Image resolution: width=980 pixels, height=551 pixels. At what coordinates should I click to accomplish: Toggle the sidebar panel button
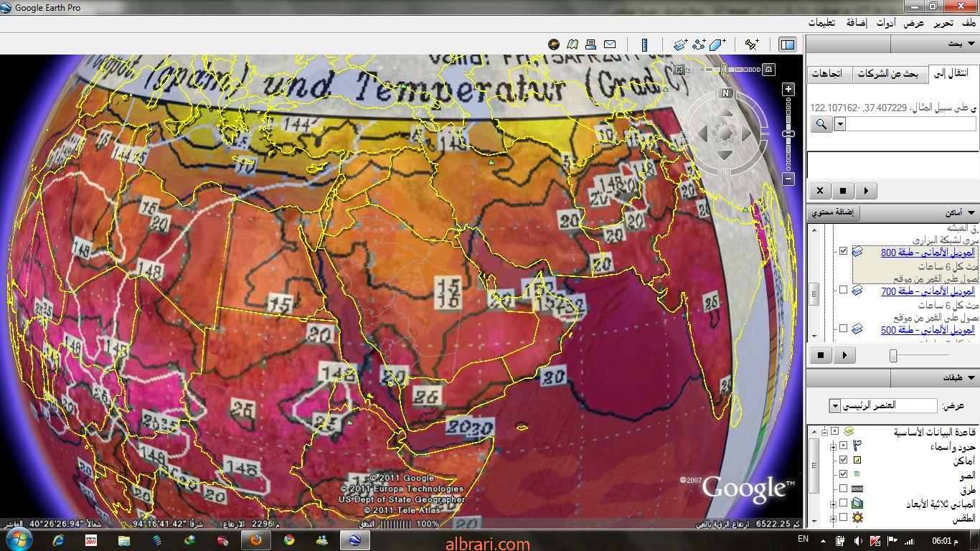(787, 44)
